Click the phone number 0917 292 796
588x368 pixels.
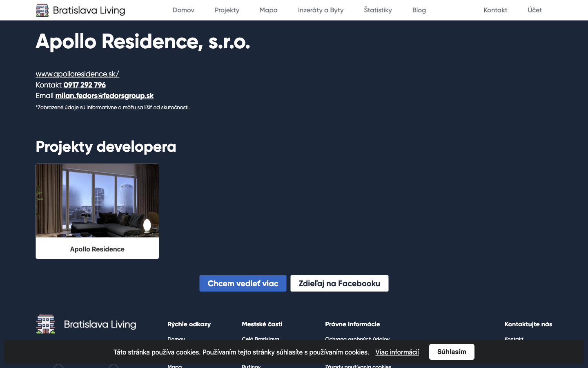[x=85, y=85]
